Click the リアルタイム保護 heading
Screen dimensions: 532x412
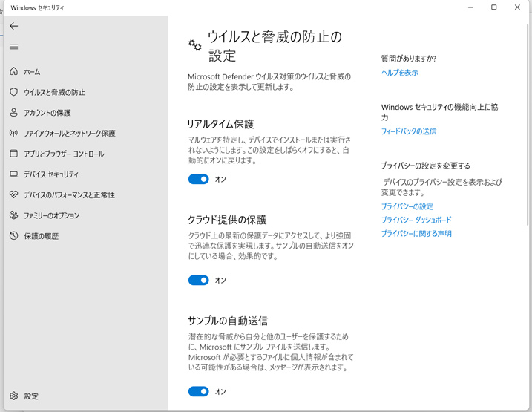[220, 124]
